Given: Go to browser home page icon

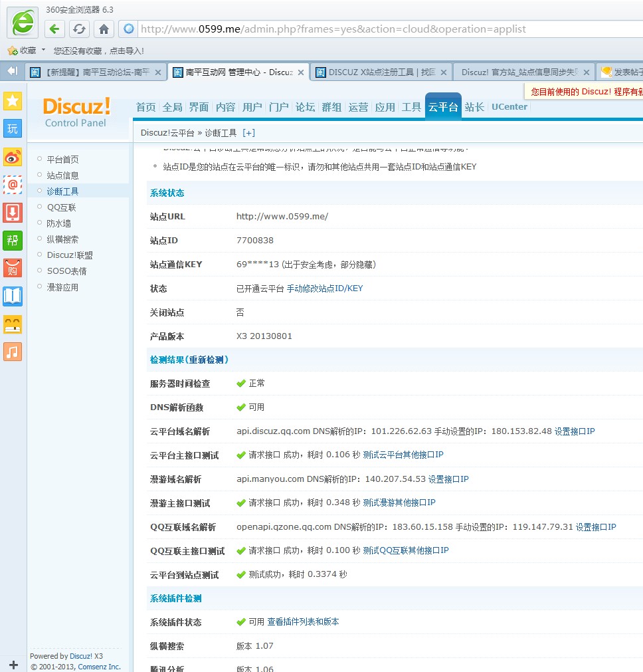Looking at the screenshot, I should (x=104, y=29).
